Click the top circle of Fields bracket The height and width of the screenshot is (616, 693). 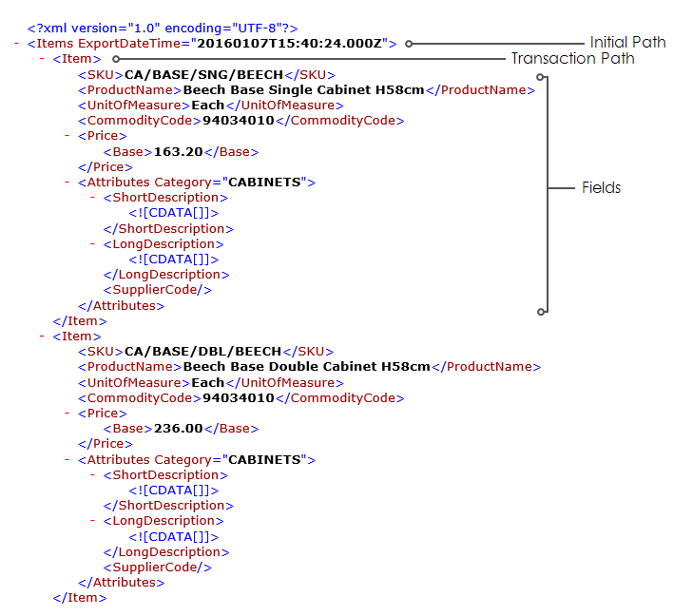click(x=540, y=76)
